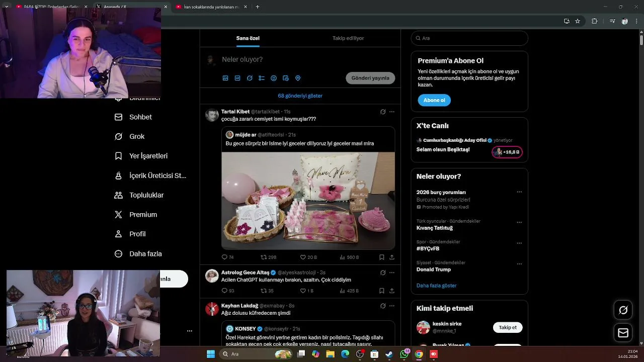Viewport: 644px width, 362px height.
Task: Open İçerik Üreticisi Stüdyosu item
Action: click(x=150, y=175)
